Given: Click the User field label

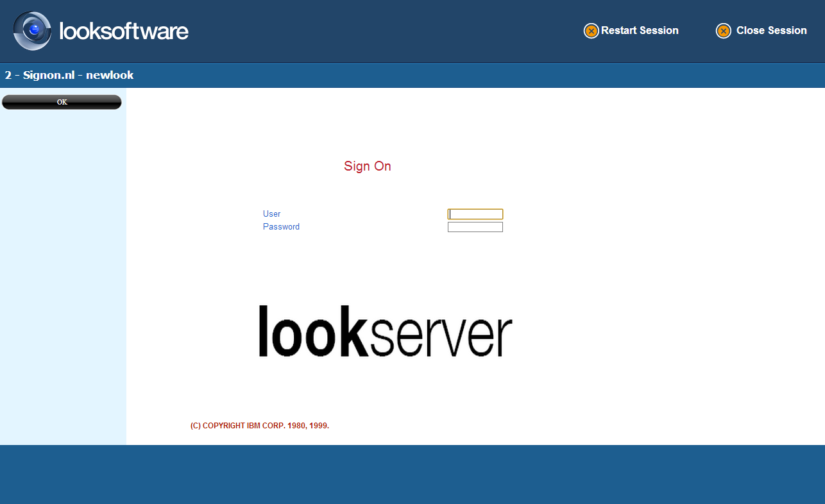Looking at the screenshot, I should coord(271,214).
